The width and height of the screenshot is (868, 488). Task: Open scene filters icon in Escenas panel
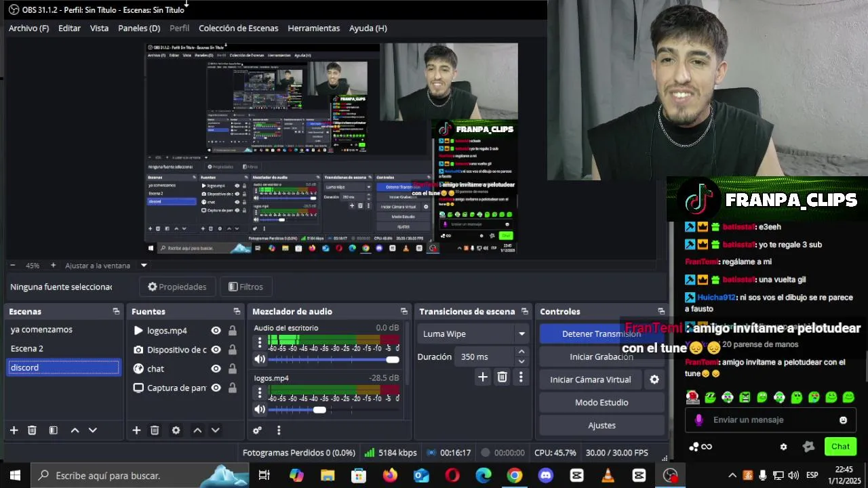(53, 430)
